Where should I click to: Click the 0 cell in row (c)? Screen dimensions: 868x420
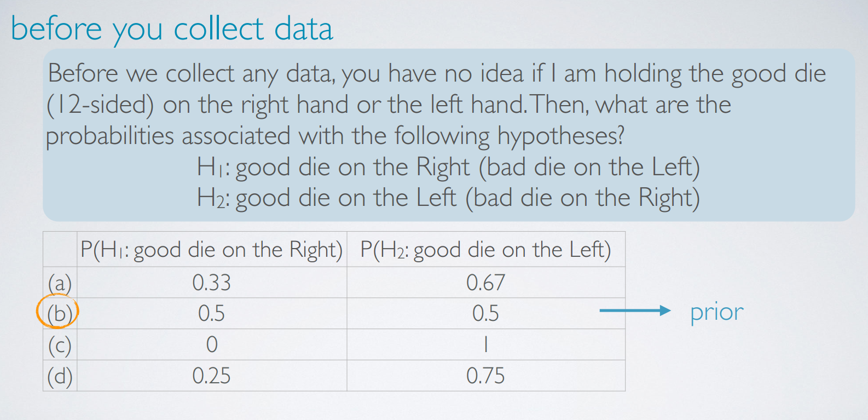(x=212, y=344)
